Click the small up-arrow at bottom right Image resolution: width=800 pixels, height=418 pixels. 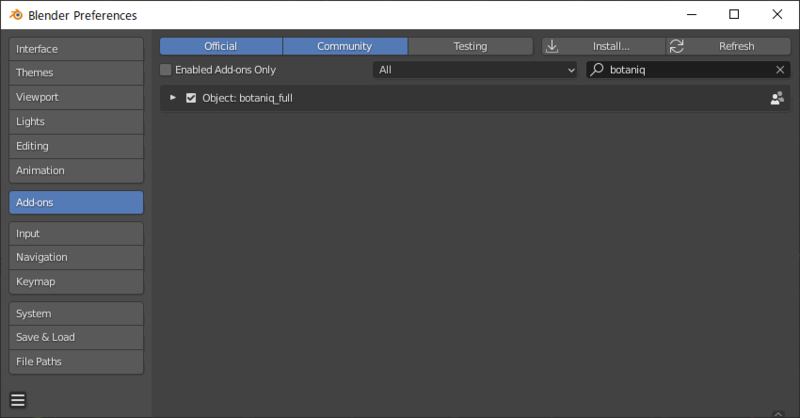[778, 413]
